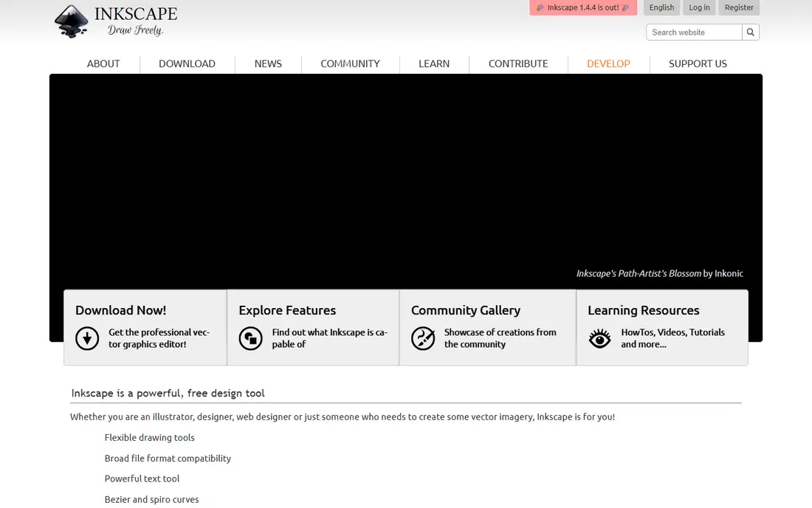Image resolution: width=812 pixels, height=508 pixels.
Task: Click the Learning Resources heading
Action: 643,310
